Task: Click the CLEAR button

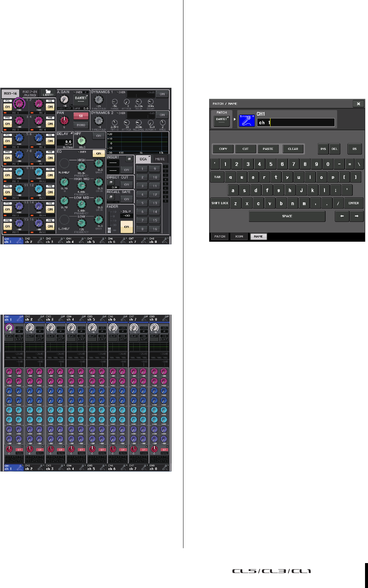Action: coord(293,149)
